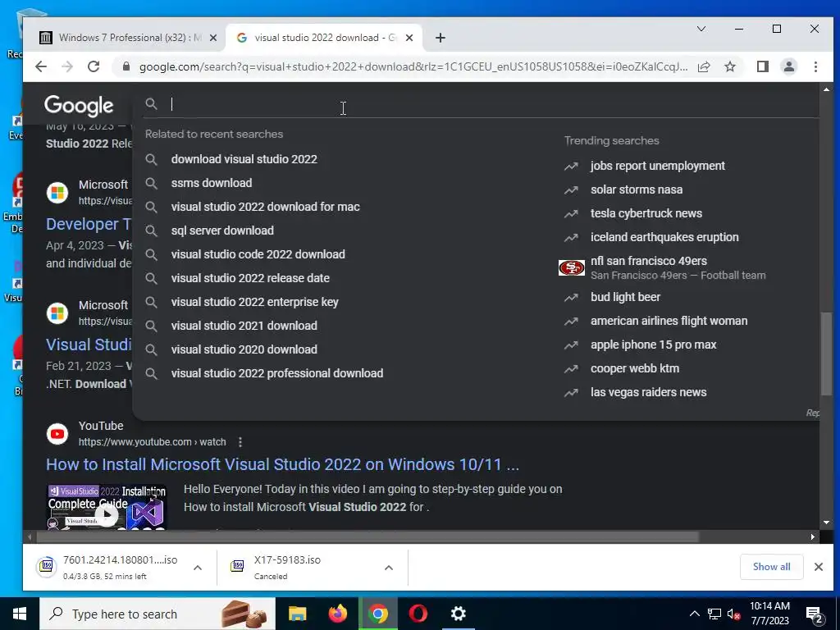
Task: Click the forward navigation arrow
Action: coord(67,66)
